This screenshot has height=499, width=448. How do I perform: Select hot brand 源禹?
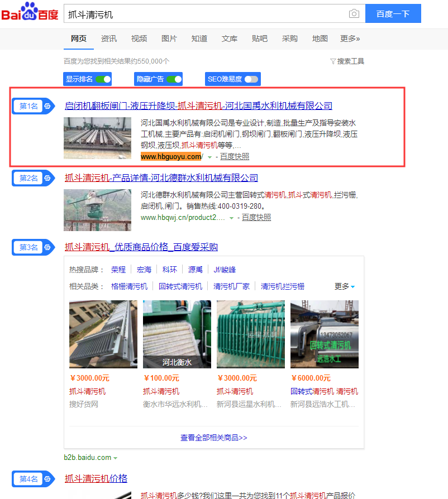(x=195, y=270)
